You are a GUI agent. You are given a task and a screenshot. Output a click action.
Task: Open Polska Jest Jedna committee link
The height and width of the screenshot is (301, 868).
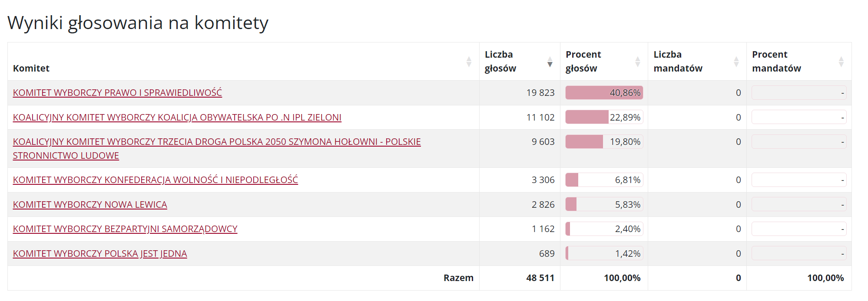tap(100, 254)
